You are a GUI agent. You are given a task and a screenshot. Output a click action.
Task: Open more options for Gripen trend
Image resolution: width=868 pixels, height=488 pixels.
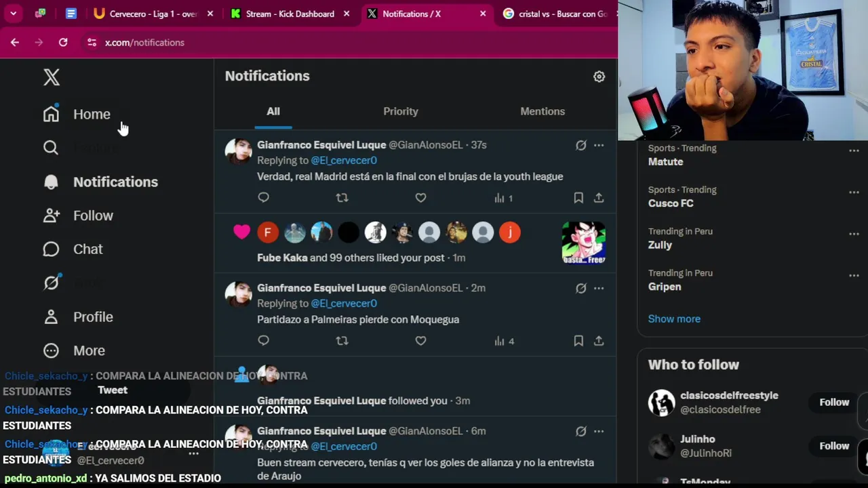pos(854,275)
